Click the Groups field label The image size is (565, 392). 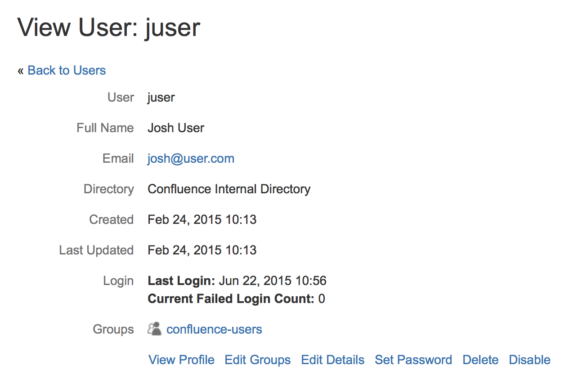[x=113, y=330]
